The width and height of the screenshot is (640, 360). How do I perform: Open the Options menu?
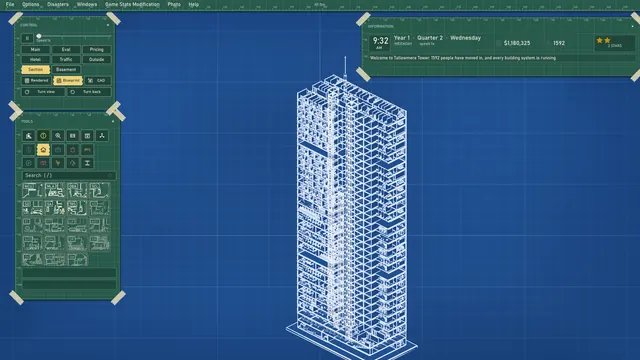(x=31, y=4)
